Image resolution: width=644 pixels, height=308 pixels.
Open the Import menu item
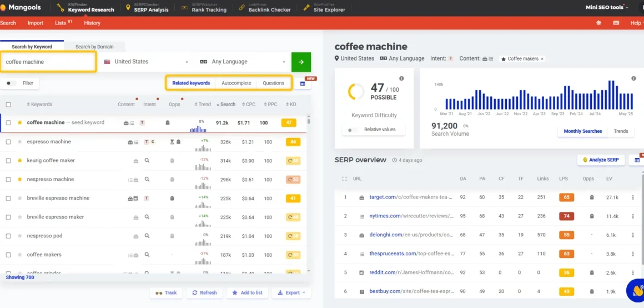click(x=36, y=23)
